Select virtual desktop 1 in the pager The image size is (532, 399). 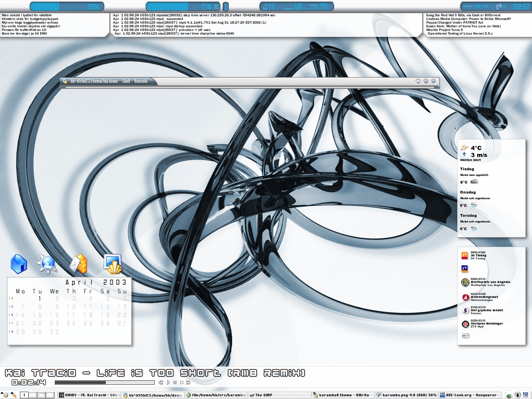pyautogui.click(x=24, y=395)
